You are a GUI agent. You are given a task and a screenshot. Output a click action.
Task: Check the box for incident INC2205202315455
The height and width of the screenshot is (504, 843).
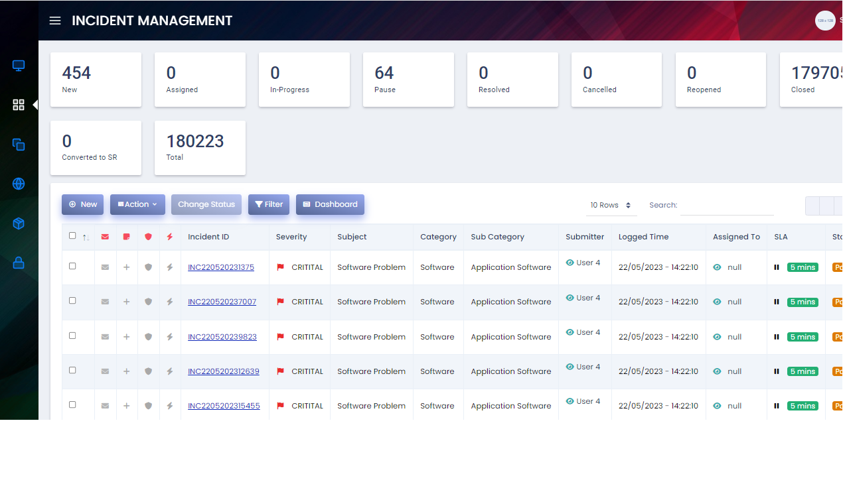(x=72, y=405)
